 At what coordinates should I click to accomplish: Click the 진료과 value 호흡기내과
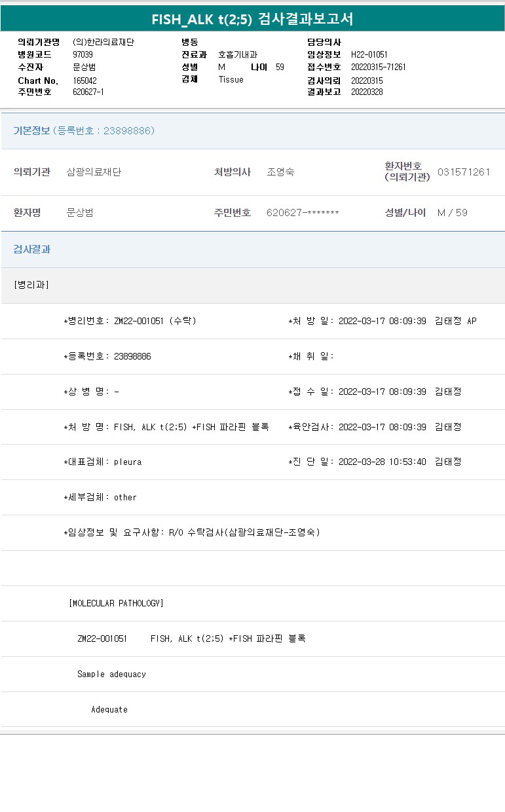[238, 54]
